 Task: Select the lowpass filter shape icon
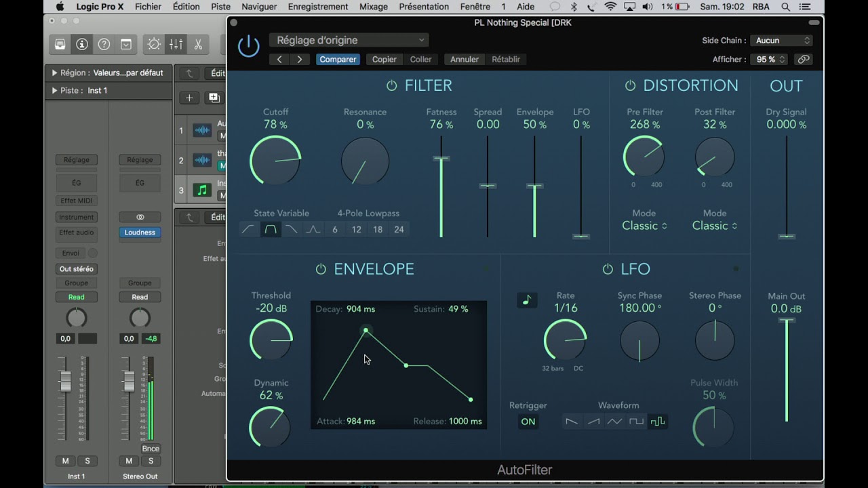pyautogui.click(x=292, y=230)
